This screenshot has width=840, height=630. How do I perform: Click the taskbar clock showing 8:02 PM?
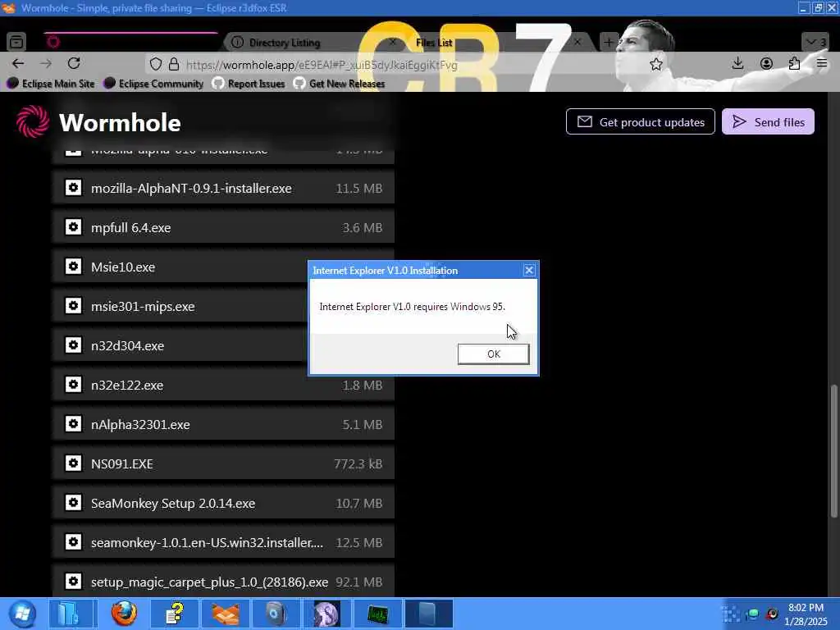click(x=806, y=614)
